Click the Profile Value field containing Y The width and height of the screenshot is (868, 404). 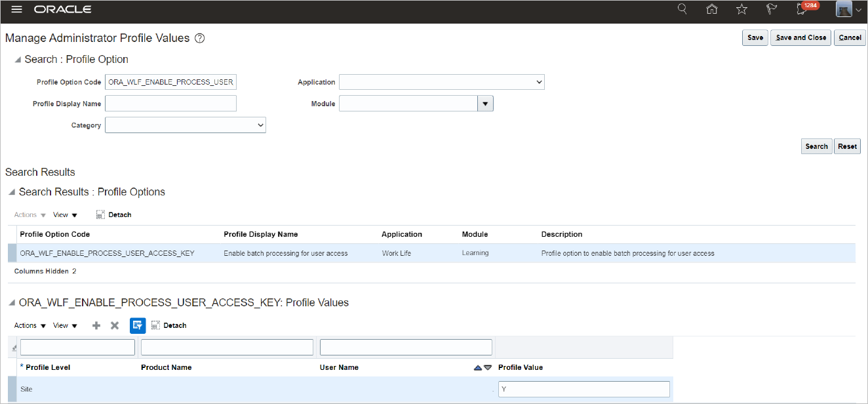583,390
